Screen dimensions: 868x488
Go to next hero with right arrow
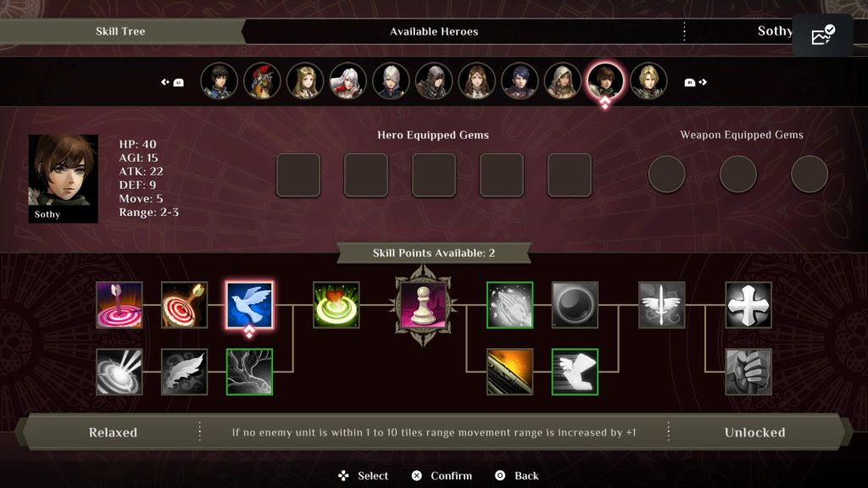pos(696,82)
